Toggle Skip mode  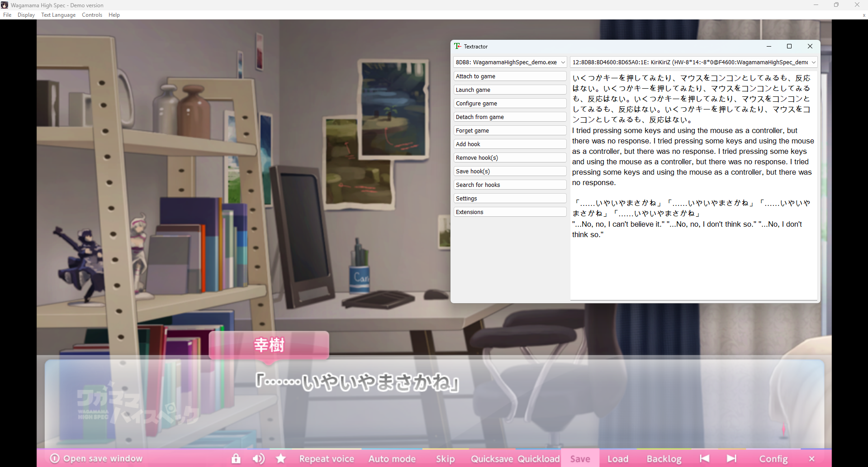[445, 459]
